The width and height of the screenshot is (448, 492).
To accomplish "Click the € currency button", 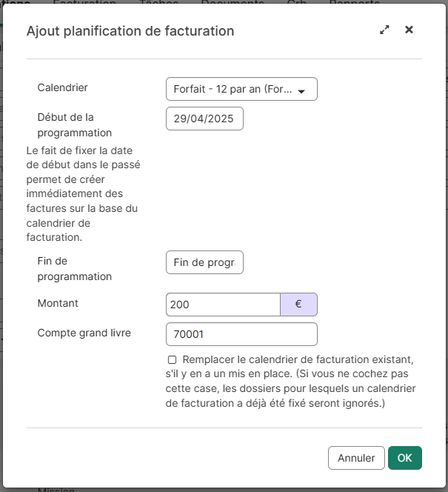I will pos(298,304).
